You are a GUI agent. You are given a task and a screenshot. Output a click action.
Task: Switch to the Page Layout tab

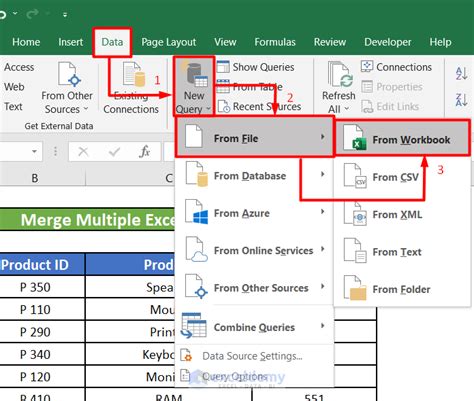pyautogui.click(x=169, y=42)
